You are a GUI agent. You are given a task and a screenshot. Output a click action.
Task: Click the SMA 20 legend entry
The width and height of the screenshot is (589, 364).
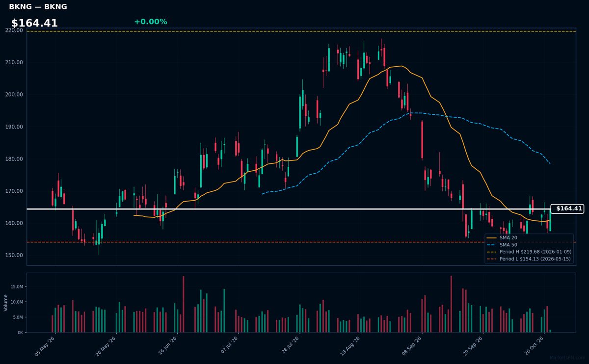point(502,237)
